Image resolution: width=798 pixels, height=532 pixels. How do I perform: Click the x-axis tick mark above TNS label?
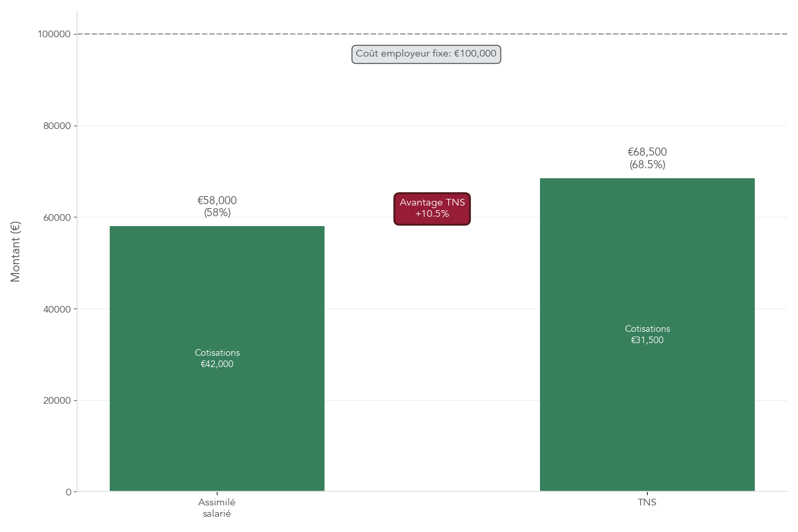pos(647,493)
